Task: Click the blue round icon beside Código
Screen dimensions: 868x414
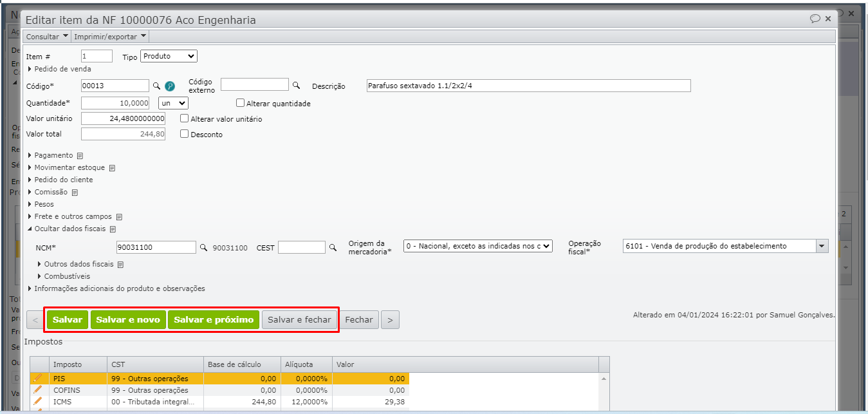Action: 170,86
